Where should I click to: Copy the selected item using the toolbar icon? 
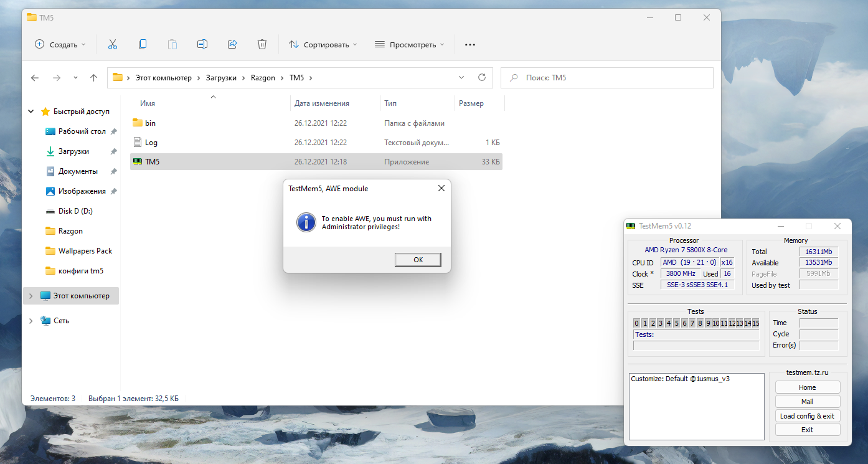pos(143,44)
